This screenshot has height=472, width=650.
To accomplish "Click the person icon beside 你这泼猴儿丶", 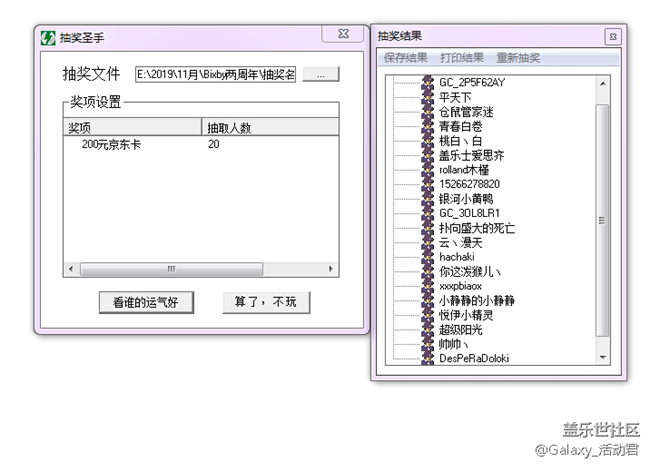I will pyautogui.click(x=428, y=271).
